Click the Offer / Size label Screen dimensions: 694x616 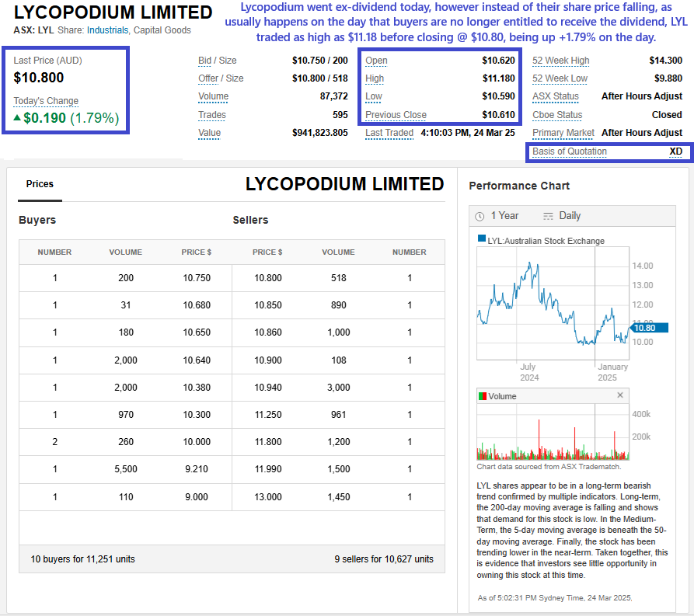[221, 78]
